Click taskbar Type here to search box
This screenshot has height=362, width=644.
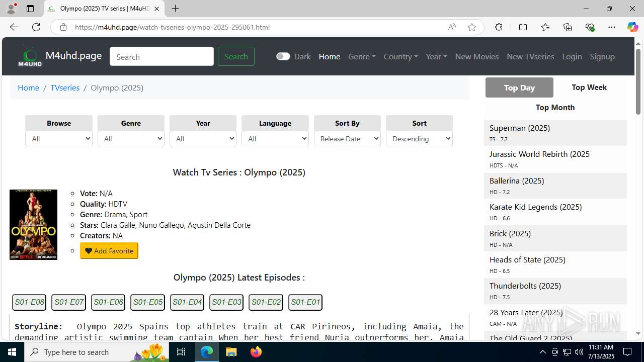(x=96, y=352)
